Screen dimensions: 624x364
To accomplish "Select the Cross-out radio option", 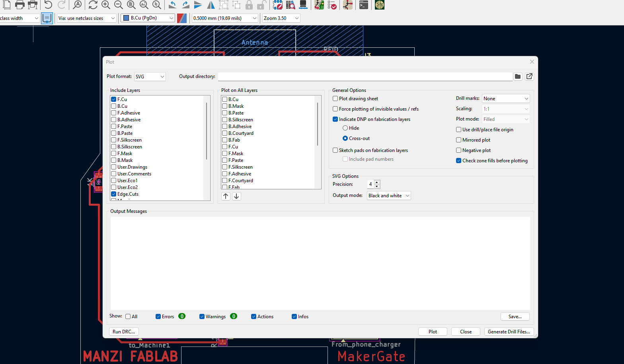I will (345, 138).
